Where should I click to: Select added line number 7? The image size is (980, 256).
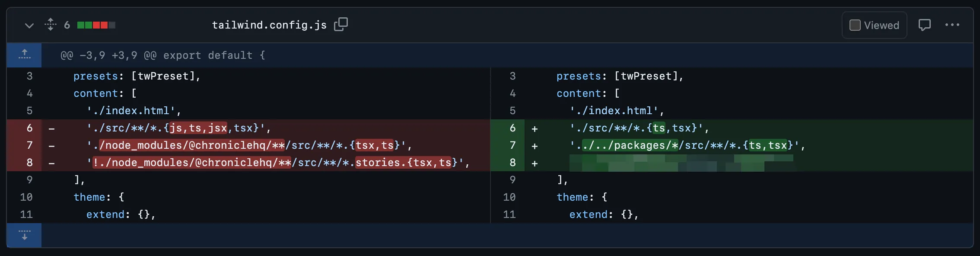pos(512,145)
